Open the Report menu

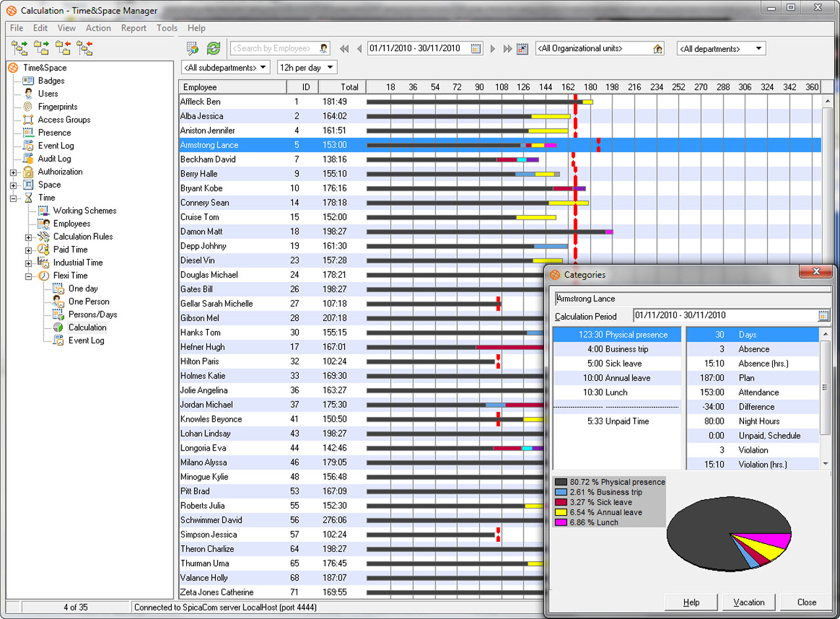coord(134,28)
